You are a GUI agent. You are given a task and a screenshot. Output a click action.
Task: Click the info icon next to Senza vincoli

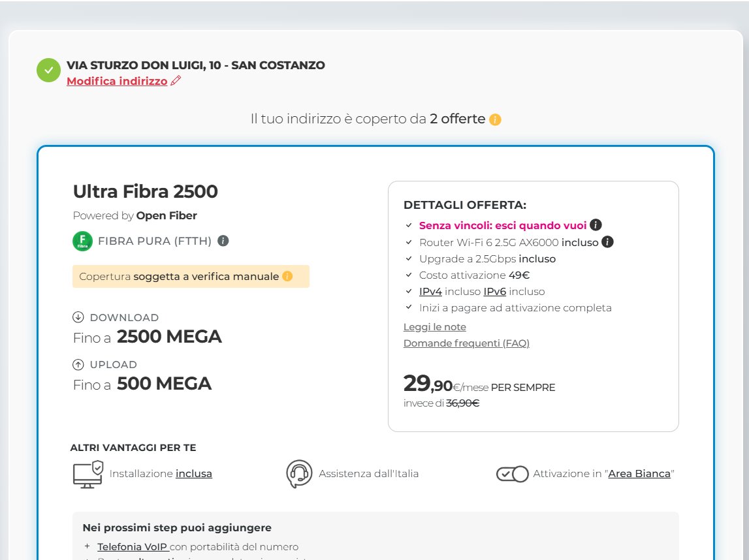coord(596,225)
